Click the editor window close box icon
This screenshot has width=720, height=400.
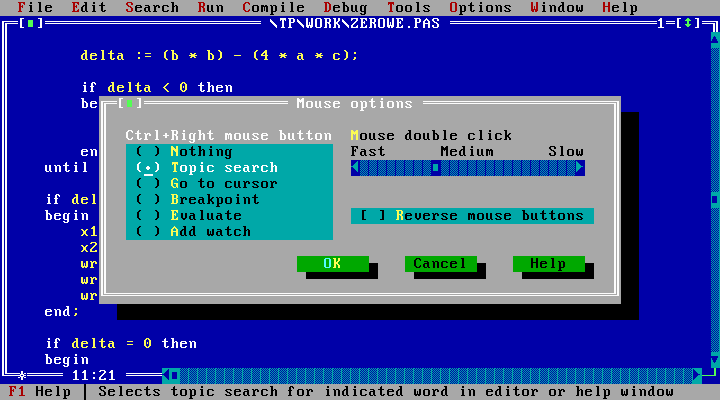point(32,23)
